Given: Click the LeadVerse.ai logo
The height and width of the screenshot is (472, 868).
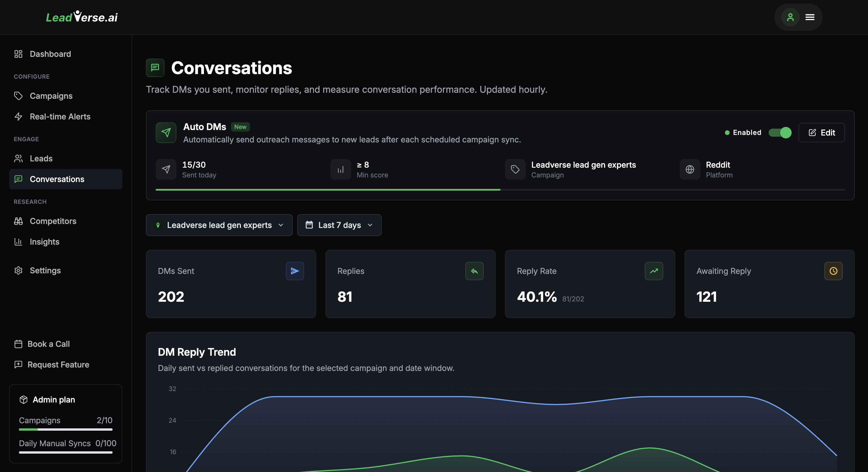Looking at the screenshot, I should pos(82,17).
